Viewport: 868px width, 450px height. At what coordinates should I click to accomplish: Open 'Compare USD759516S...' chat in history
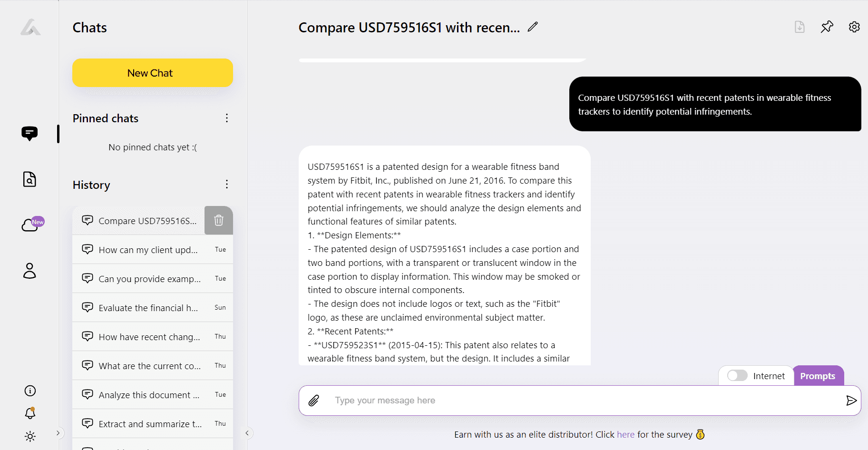138,220
